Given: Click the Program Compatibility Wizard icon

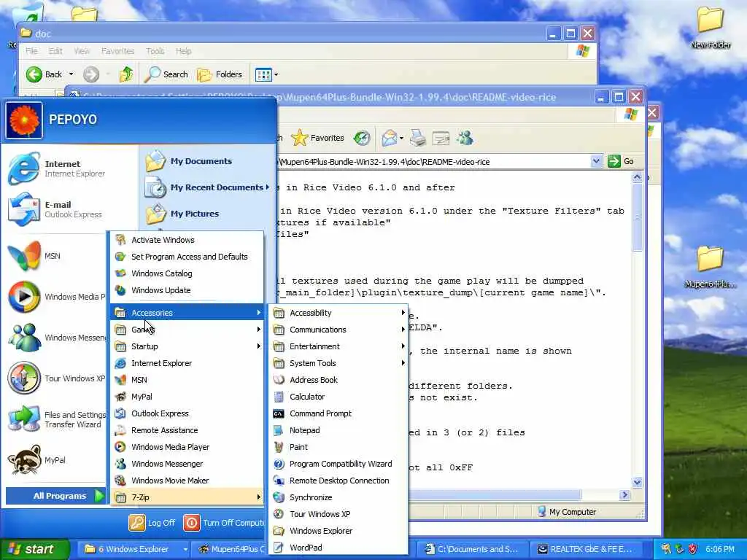Looking at the screenshot, I should point(279,464).
